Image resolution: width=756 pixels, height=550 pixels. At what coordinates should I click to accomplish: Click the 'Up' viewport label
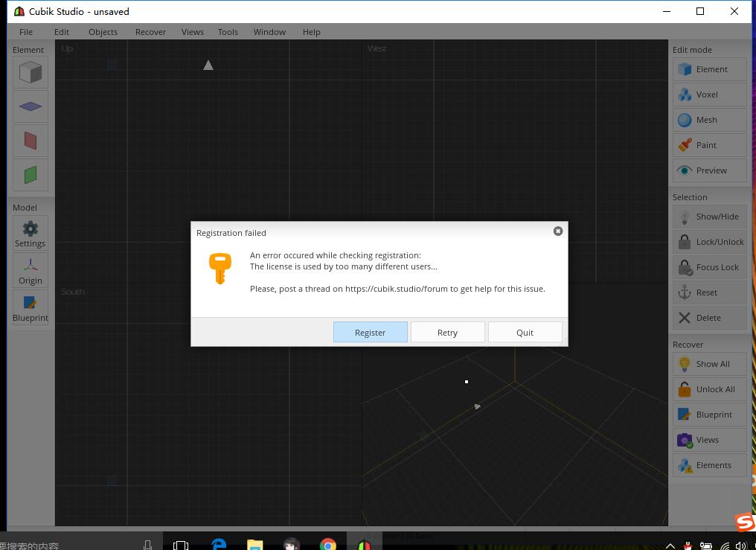pos(67,48)
